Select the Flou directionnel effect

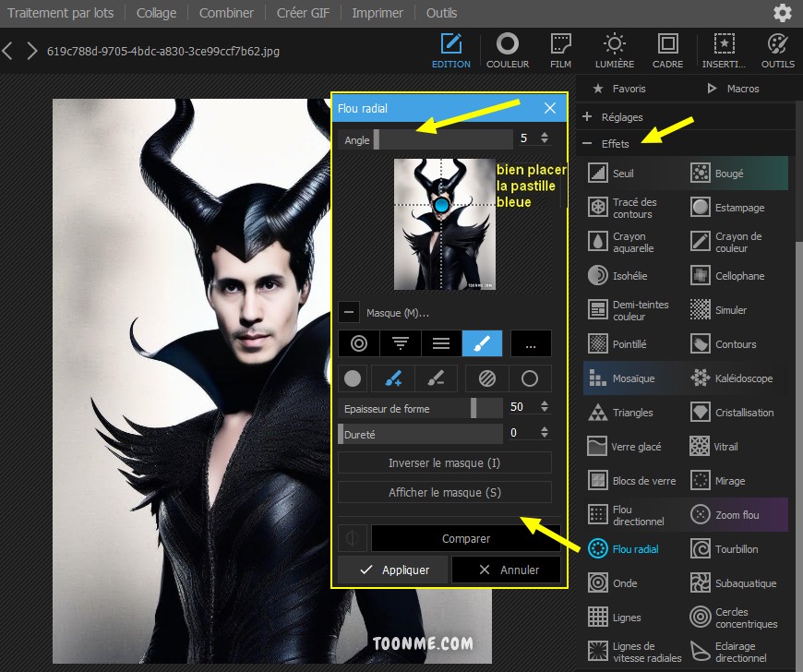coord(634,515)
